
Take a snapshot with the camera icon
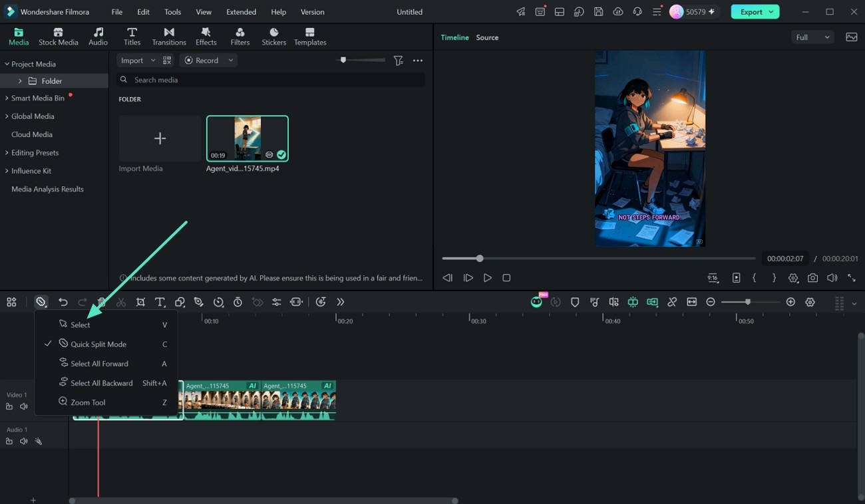pyautogui.click(x=812, y=278)
